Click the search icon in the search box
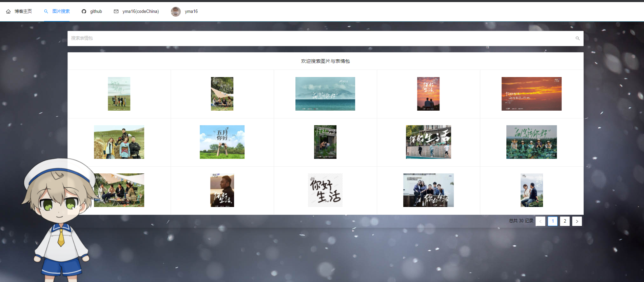This screenshot has height=282, width=644. [578, 38]
